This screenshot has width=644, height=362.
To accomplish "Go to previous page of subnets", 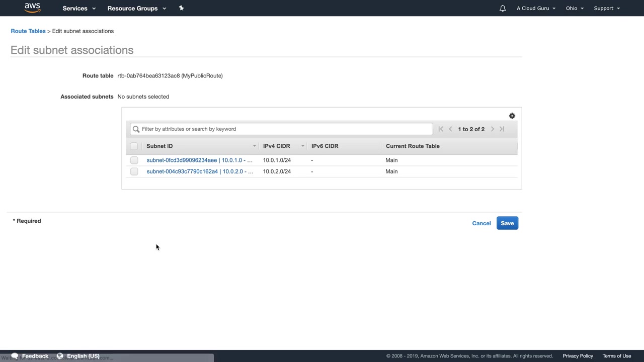I will tap(450, 129).
